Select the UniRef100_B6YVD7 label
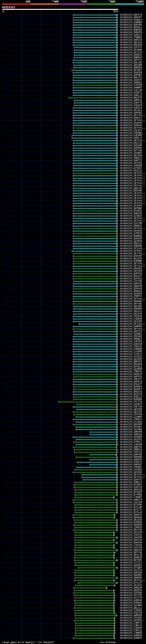146x644 pixels. coord(131,560)
